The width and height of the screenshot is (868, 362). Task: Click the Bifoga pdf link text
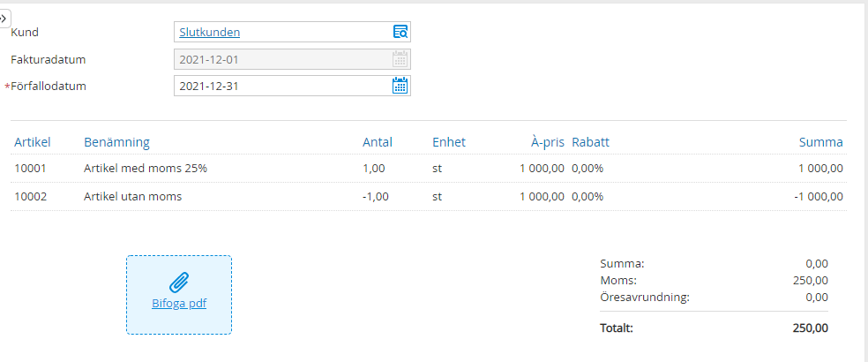pyautogui.click(x=179, y=305)
